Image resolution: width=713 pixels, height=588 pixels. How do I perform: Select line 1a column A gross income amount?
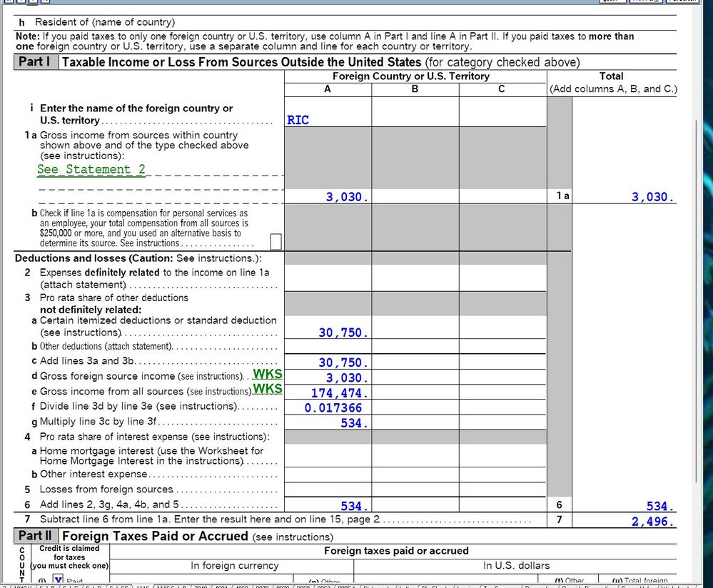pos(327,197)
